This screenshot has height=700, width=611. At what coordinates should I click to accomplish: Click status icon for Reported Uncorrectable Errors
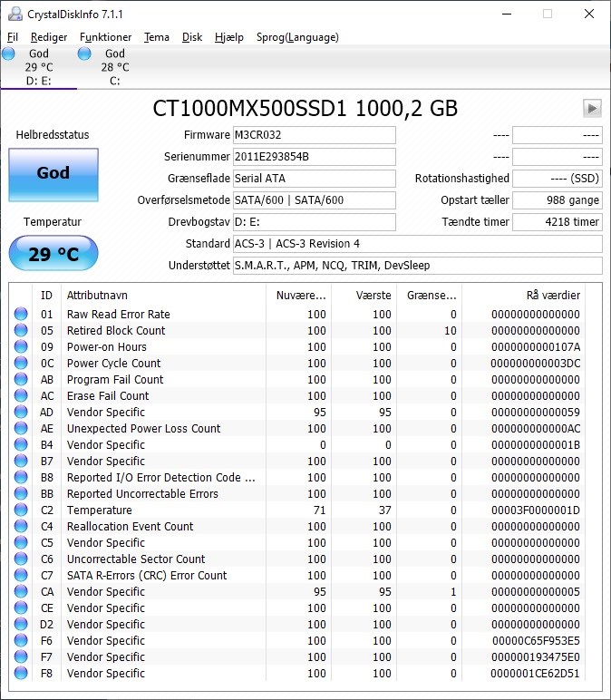[21, 493]
